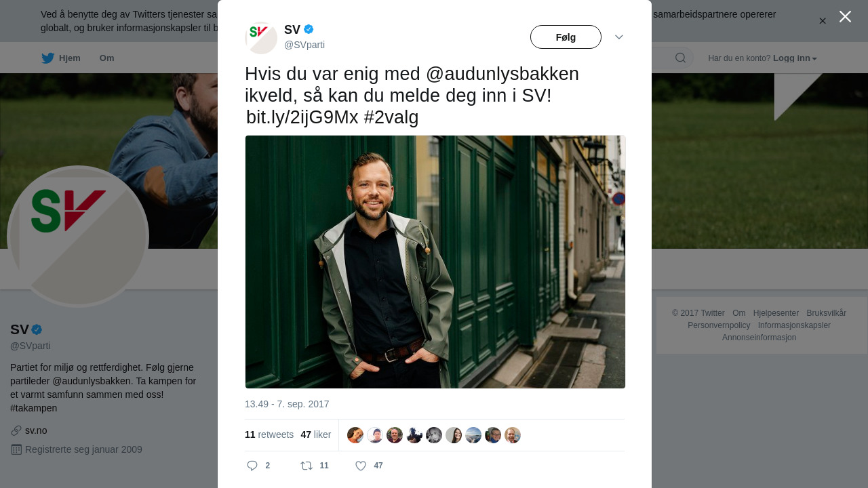Image resolution: width=868 pixels, height=488 pixels.
Task: Open the sv.no website link
Action: [36, 430]
